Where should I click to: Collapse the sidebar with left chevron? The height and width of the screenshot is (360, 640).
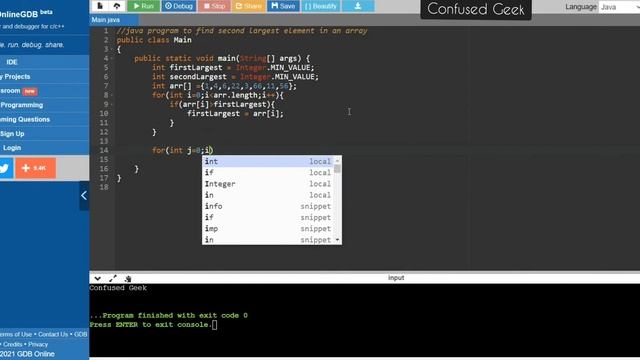tap(84, 196)
